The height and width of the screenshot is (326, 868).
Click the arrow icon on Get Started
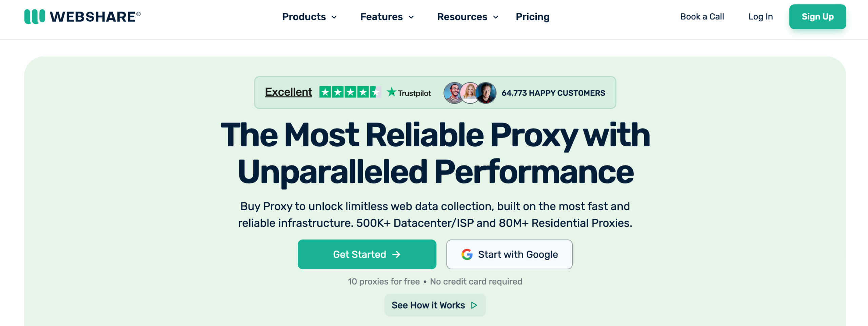(396, 254)
